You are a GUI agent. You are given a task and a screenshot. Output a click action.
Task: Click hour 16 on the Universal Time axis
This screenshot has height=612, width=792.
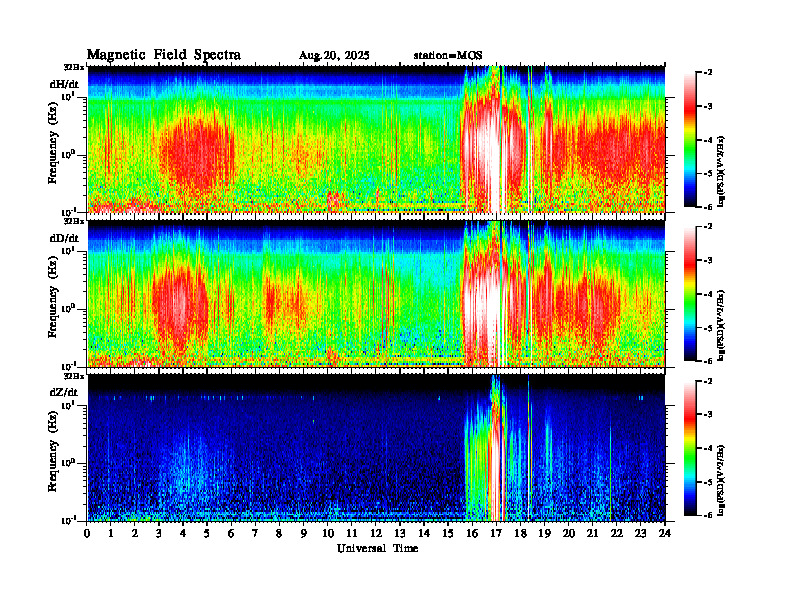pos(472,534)
